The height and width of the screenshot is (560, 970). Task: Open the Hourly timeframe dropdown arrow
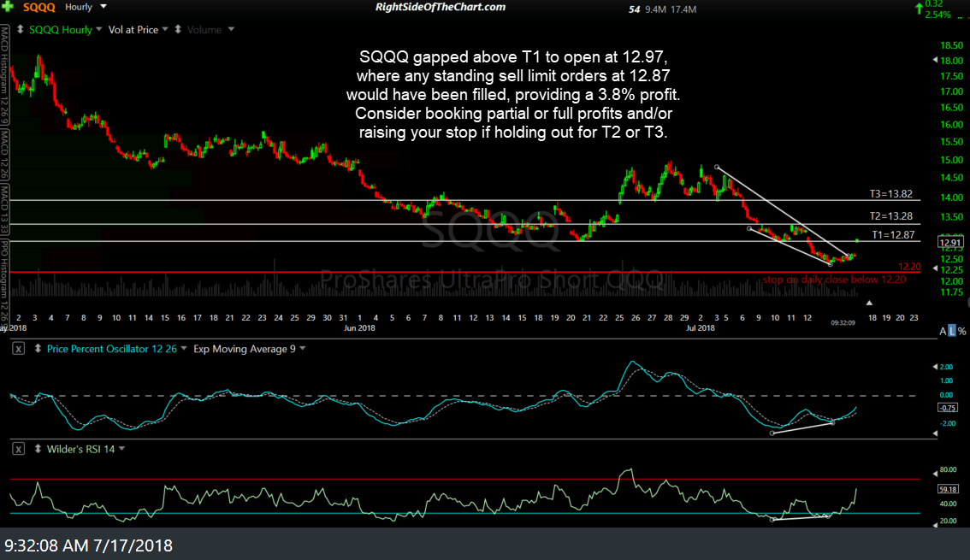104,7
